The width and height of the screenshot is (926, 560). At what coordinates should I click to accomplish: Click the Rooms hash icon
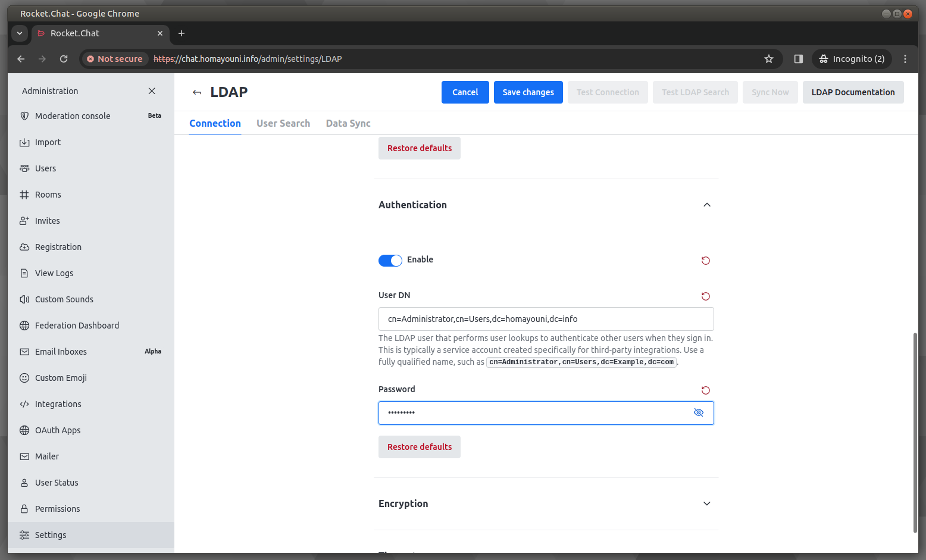[x=24, y=195]
